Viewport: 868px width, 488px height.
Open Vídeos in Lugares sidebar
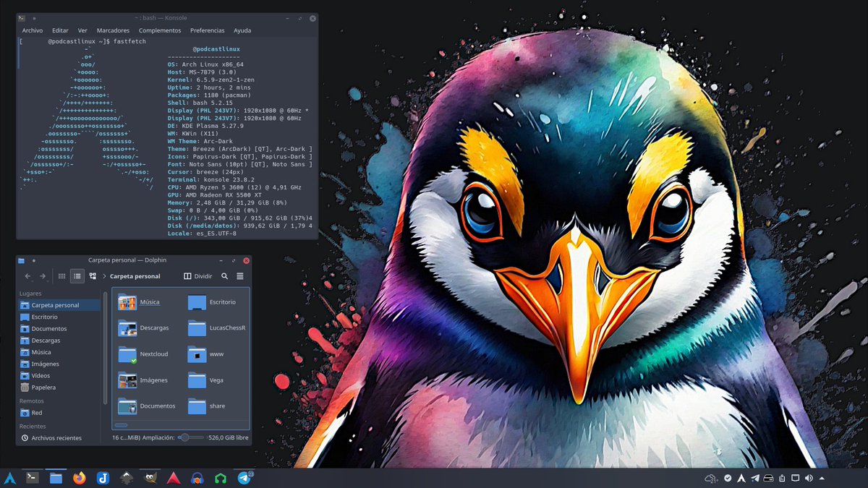click(x=60, y=376)
